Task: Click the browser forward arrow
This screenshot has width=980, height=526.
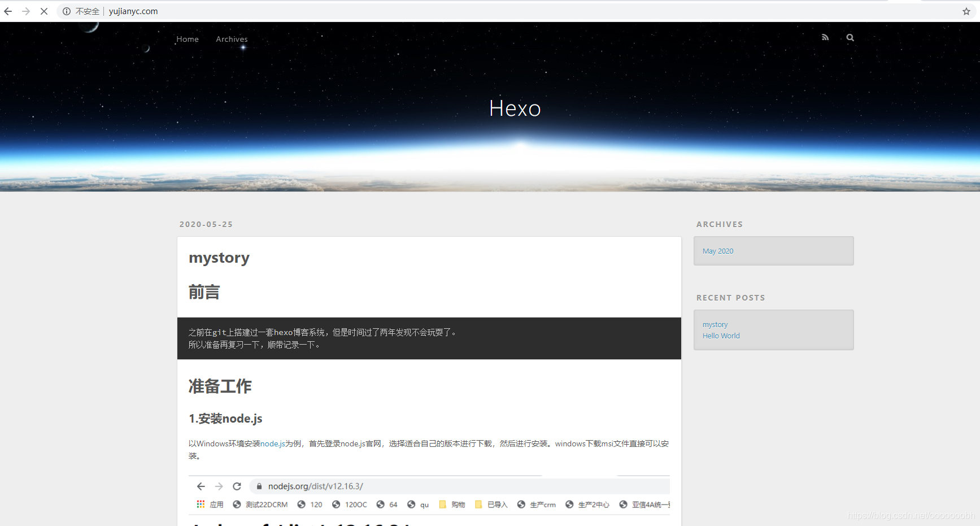Action: coord(26,11)
